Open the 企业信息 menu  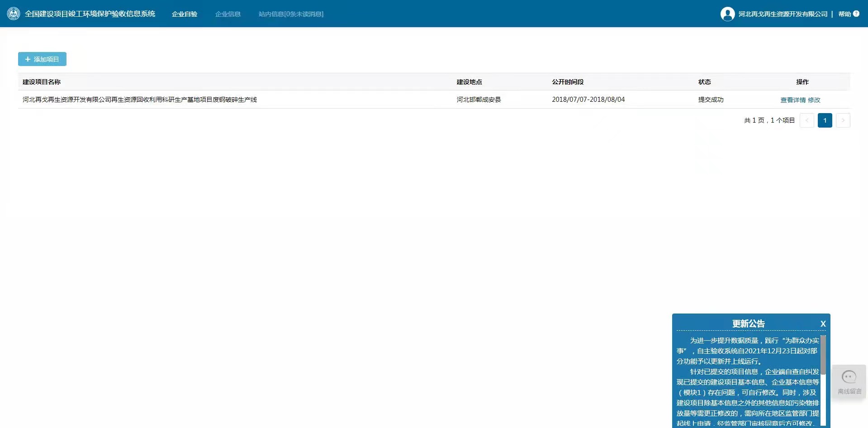click(x=228, y=14)
